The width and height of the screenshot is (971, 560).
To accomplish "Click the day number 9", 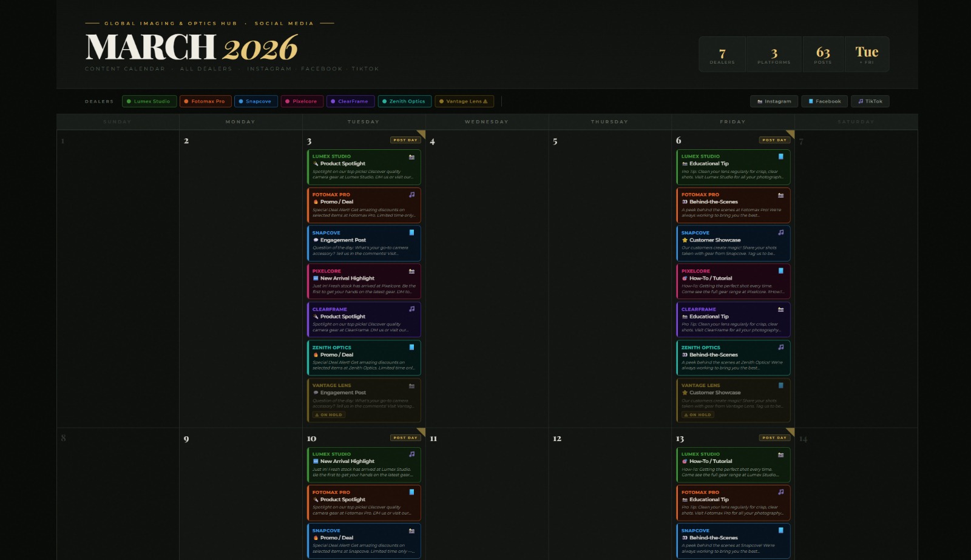I will pos(186,439).
